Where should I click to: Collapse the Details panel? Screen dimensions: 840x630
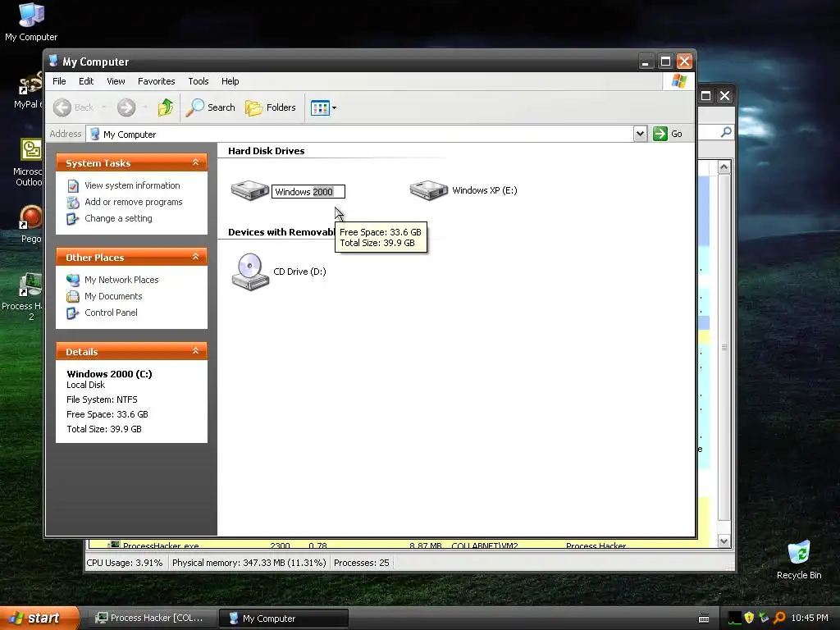195,351
